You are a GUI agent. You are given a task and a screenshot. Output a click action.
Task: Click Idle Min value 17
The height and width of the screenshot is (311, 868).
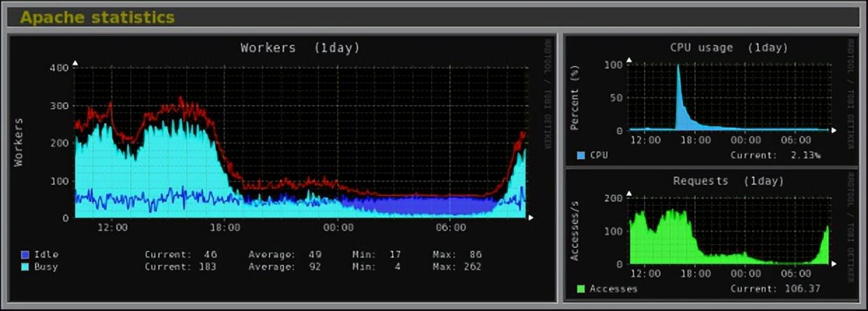[x=396, y=255]
